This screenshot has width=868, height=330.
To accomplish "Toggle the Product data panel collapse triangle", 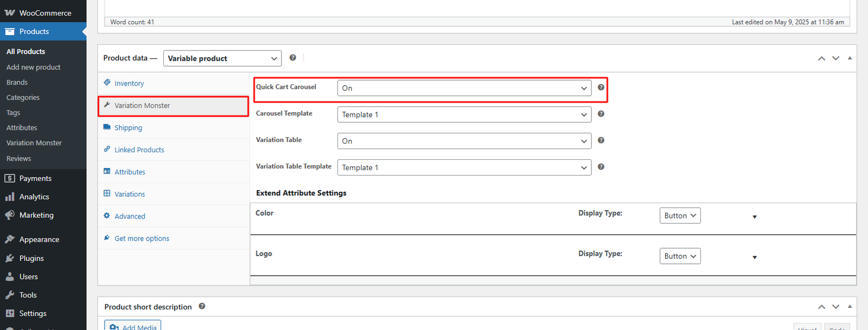I will tap(850, 58).
